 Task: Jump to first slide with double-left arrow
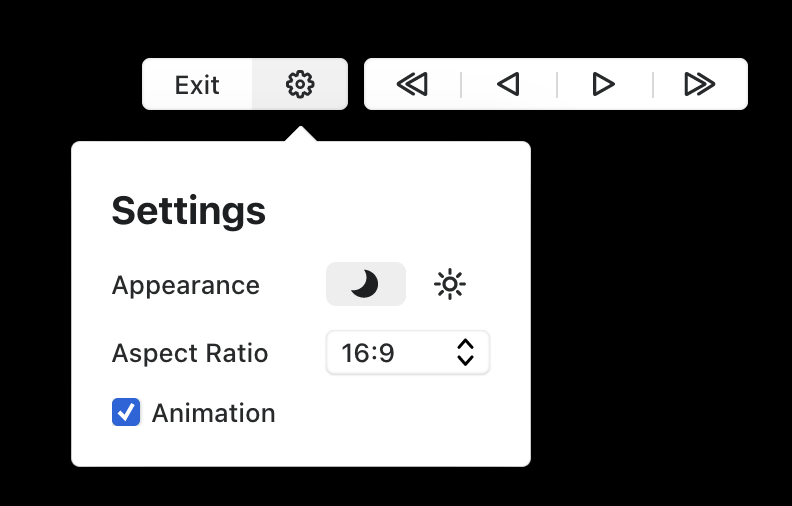(x=412, y=84)
